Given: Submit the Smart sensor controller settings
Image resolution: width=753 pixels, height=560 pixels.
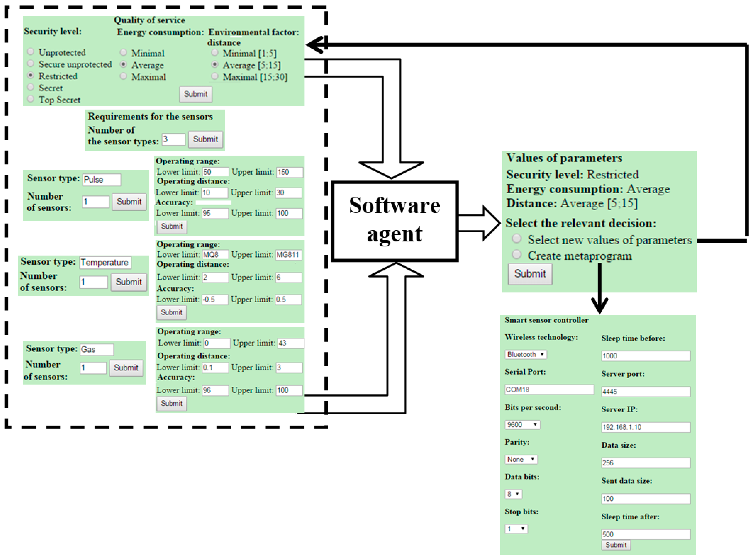Looking at the screenshot, I should (x=616, y=545).
